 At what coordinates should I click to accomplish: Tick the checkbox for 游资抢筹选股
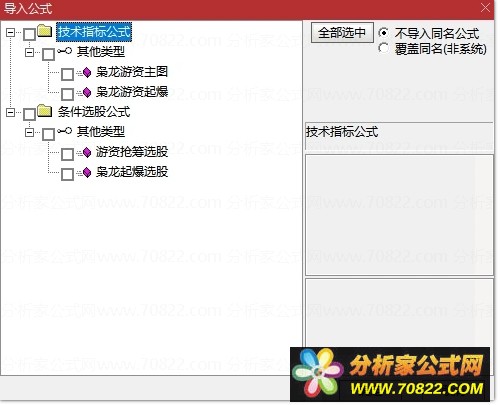pyautogui.click(x=68, y=154)
